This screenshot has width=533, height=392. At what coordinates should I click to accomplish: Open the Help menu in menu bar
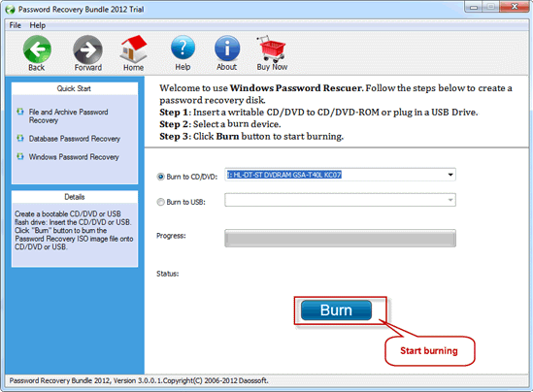pyautogui.click(x=38, y=25)
